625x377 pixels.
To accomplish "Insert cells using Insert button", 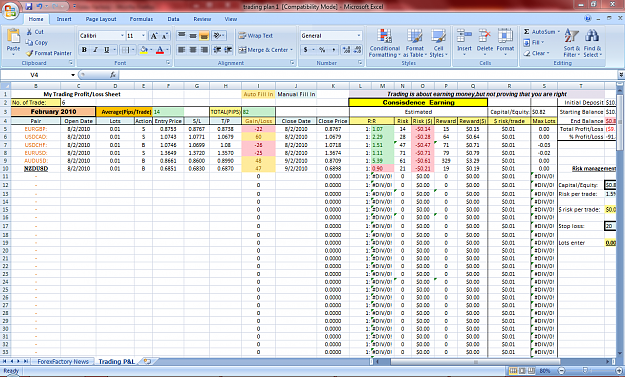I will (x=464, y=42).
